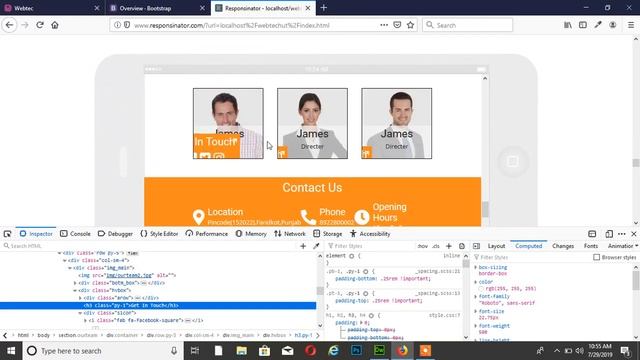Close the developer tools panel
This screenshot has width=640, height=360.
point(634,234)
